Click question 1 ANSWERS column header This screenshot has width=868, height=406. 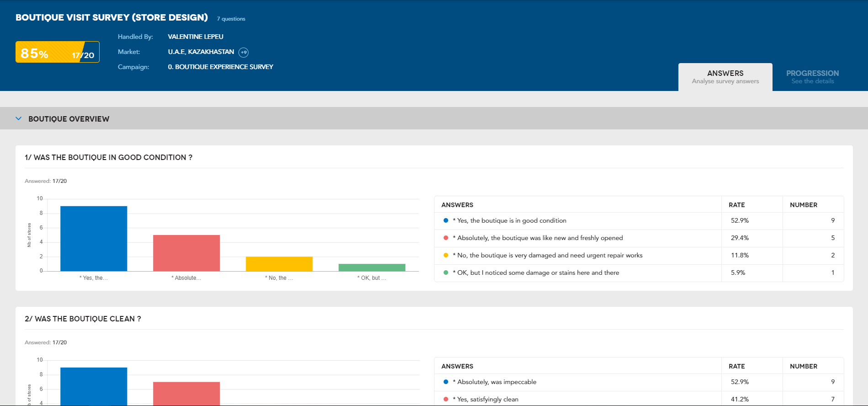point(457,205)
